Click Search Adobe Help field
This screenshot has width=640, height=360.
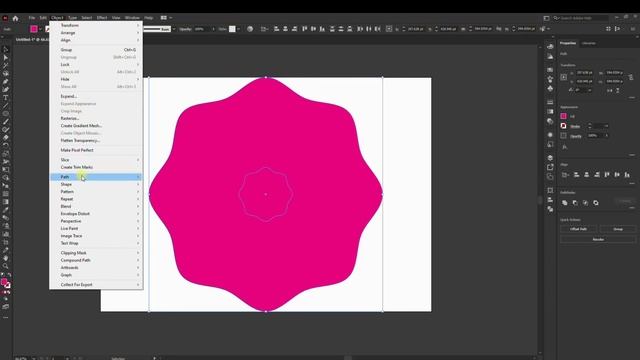point(581,18)
